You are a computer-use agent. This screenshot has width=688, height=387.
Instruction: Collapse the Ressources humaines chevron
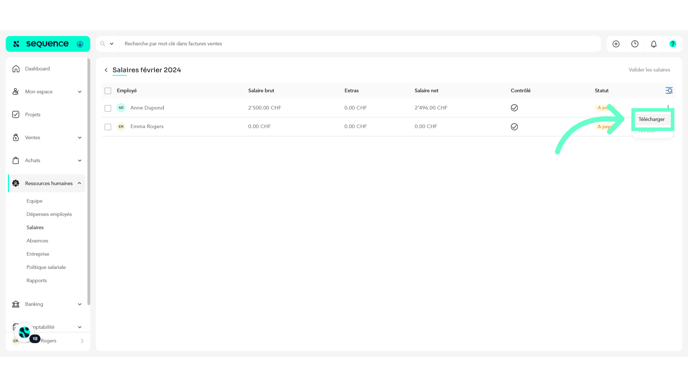[79, 183]
